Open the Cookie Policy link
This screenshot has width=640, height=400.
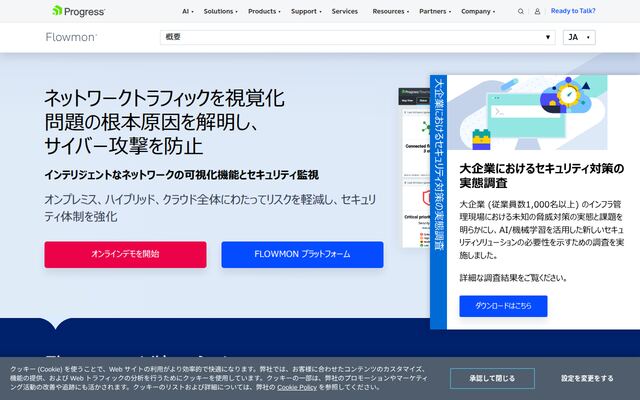tap(297, 387)
